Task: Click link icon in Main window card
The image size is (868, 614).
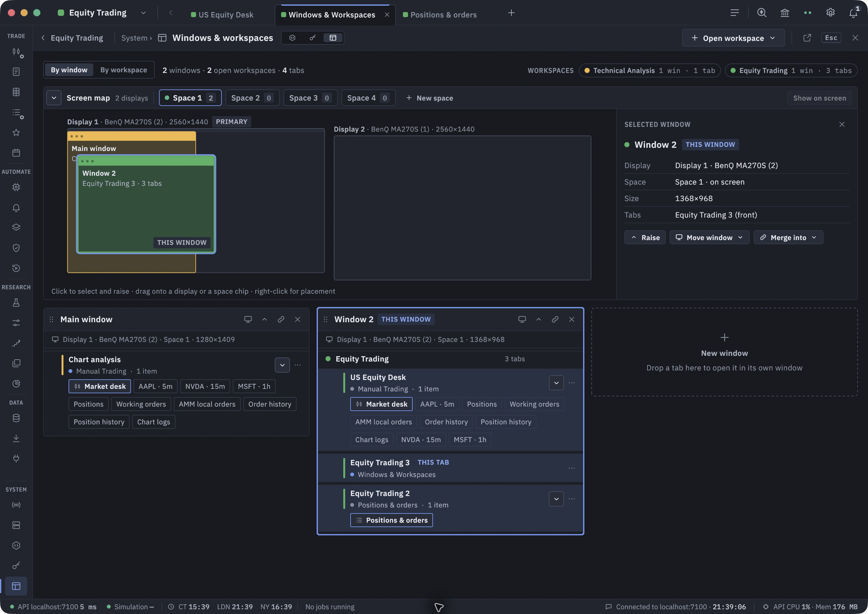Action: click(281, 319)
